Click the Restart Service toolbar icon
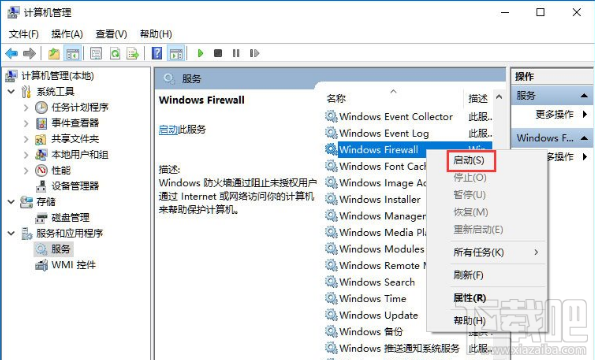Screen dimensions: 595x360 254,53
